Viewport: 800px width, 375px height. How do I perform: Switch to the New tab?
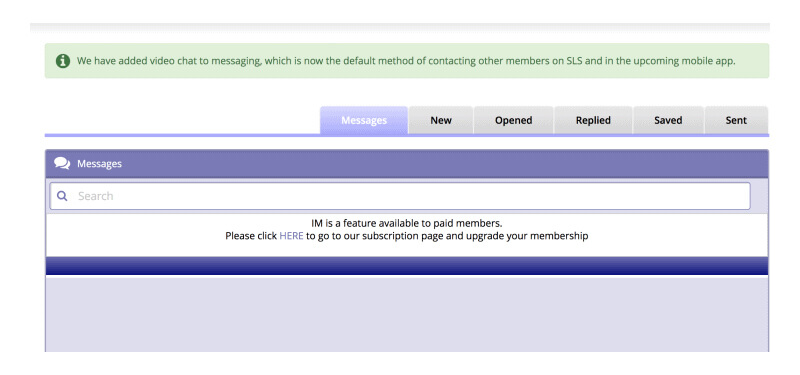point(441,120)
